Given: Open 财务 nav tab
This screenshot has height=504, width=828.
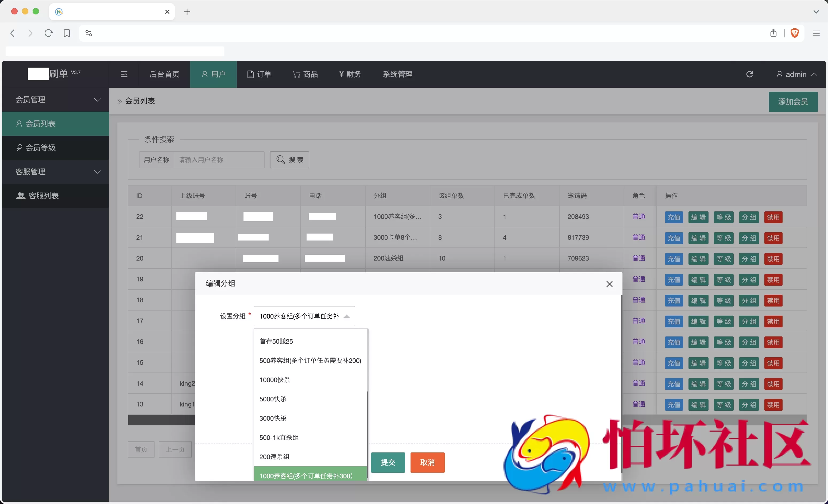Looking at the screenshot, I should 350,74.
